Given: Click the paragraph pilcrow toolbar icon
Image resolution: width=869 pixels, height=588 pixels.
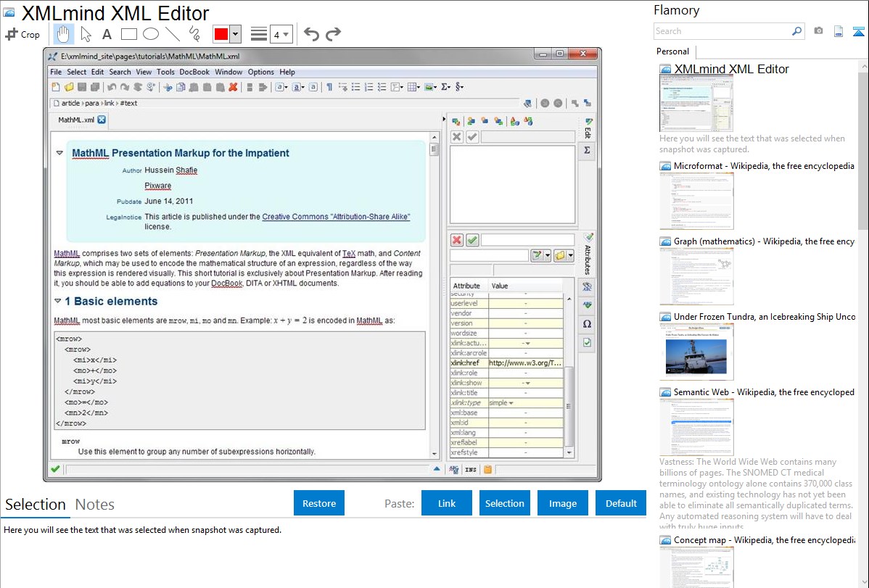Looking at the screenshot, I should (329, 87).
